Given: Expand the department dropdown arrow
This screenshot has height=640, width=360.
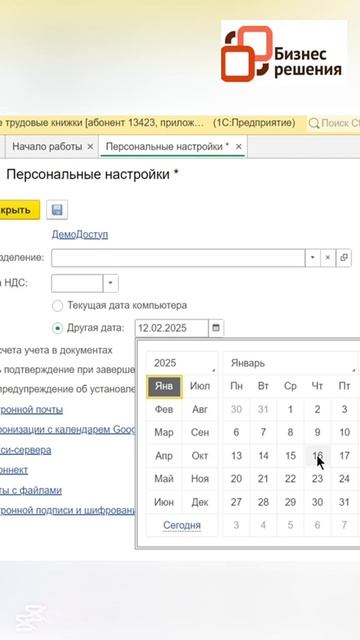Looking at the screenshot, I should [313, 258].
